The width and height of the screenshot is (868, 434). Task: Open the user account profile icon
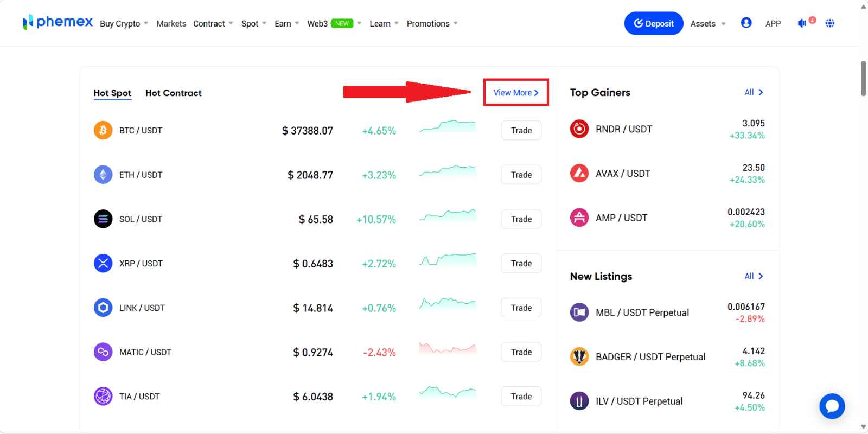tap(746, 23)
